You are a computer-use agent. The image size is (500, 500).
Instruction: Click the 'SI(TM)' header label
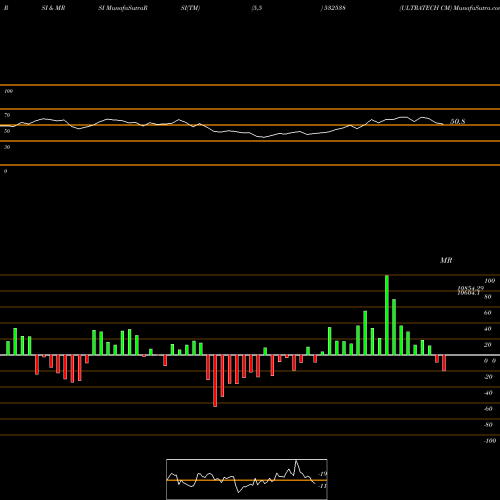point(190,8)
